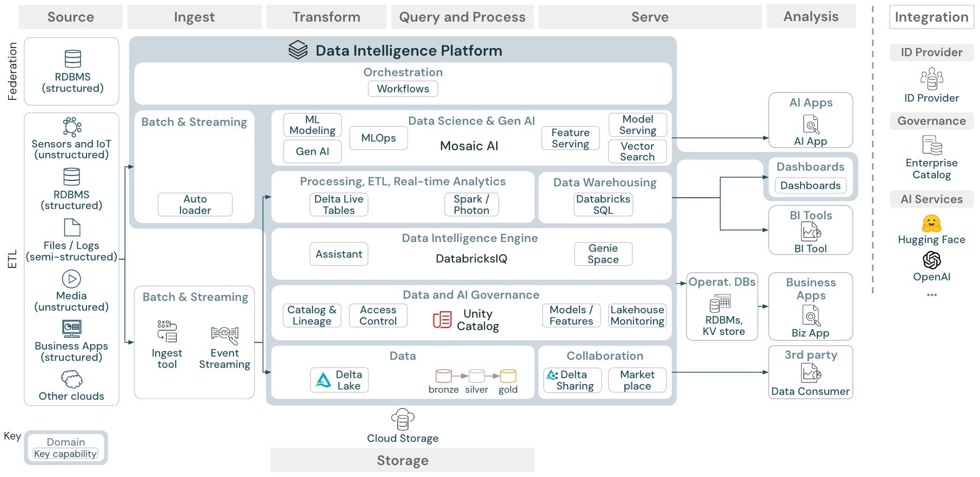This screenshot has width=980, height=477.
Task: Click the Workflows capability box
Action: click(403, 89)
